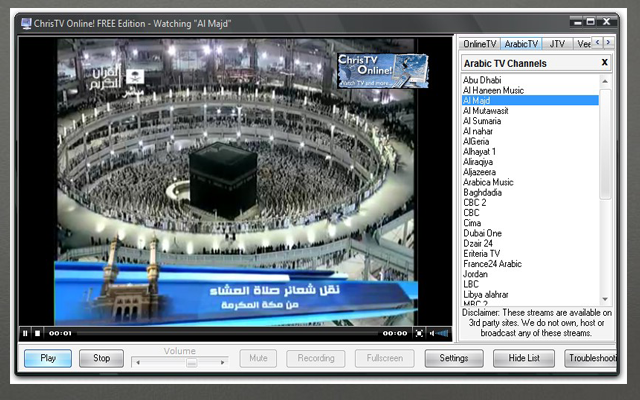The width and height of the screenshot is (640, 400).
Task: Mute via the player's speaker icon
Action: (432, 333)
